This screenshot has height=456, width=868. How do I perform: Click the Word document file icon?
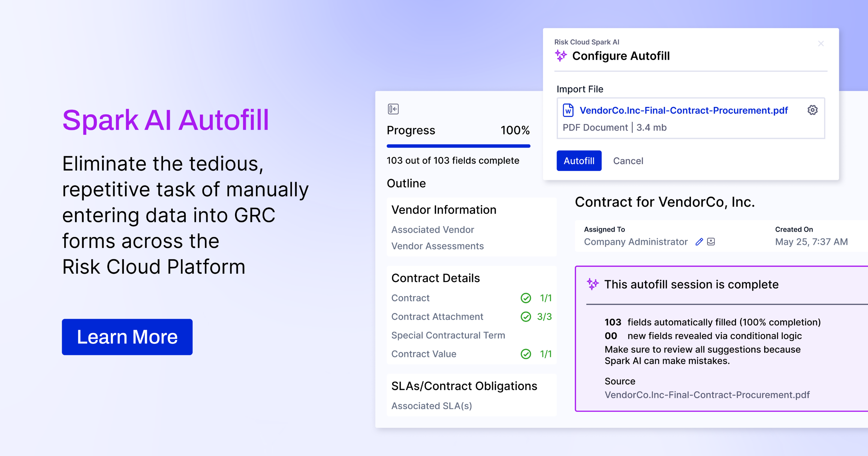tap(568, 110)
